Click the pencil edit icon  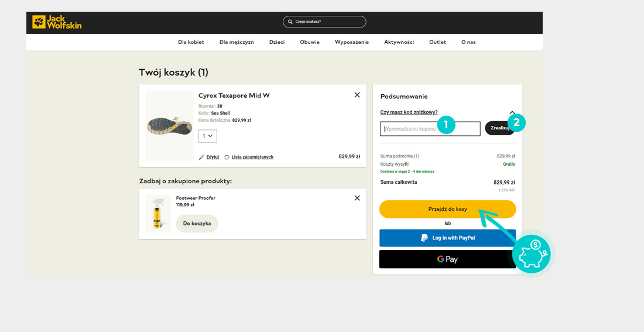[201, 158]
